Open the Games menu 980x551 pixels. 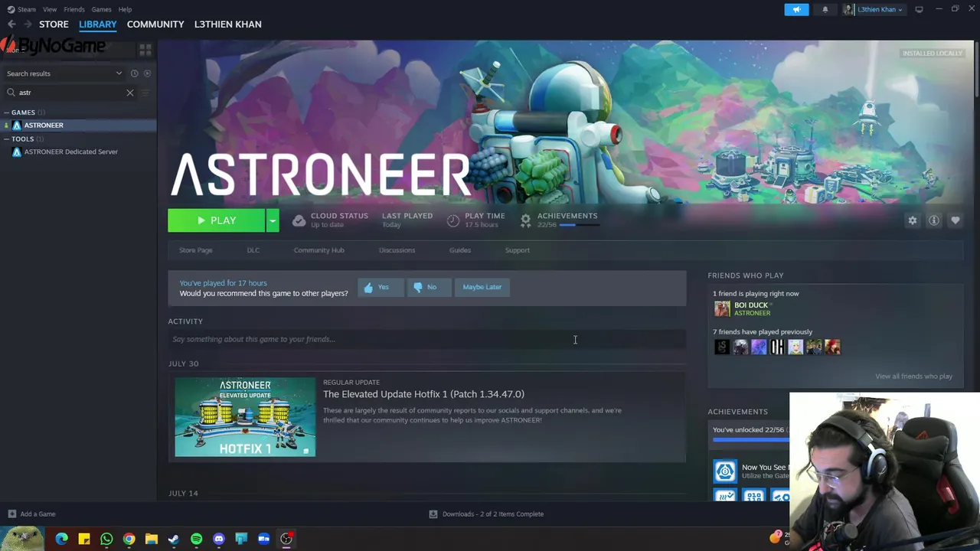coord(101,9)
